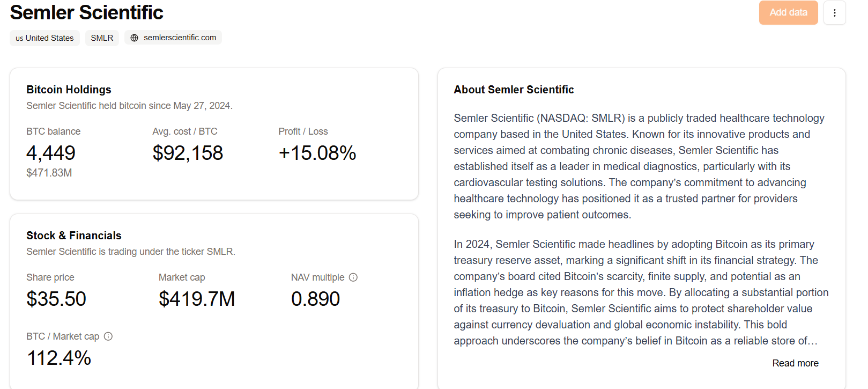Screen dimensions: 868x389
Task: Click the BTC balance value 4,449
Action: tap(51, 153)
